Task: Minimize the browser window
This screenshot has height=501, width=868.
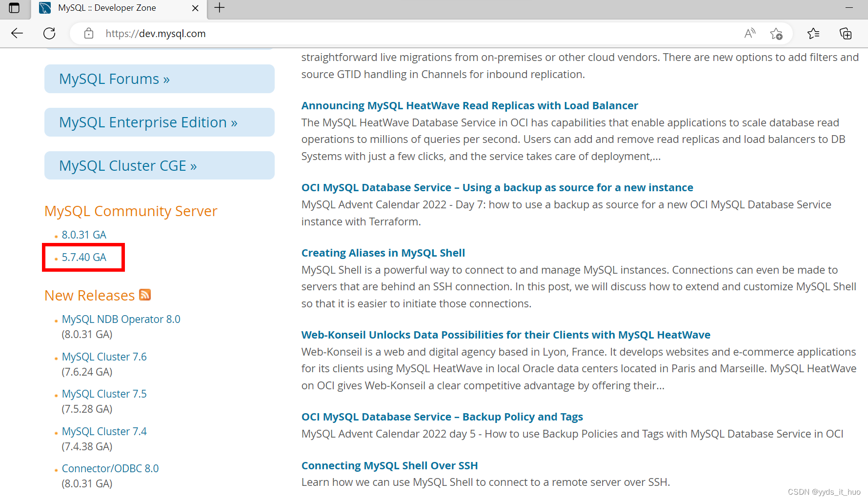Action: pyautogui.click(x=849, y=8)
